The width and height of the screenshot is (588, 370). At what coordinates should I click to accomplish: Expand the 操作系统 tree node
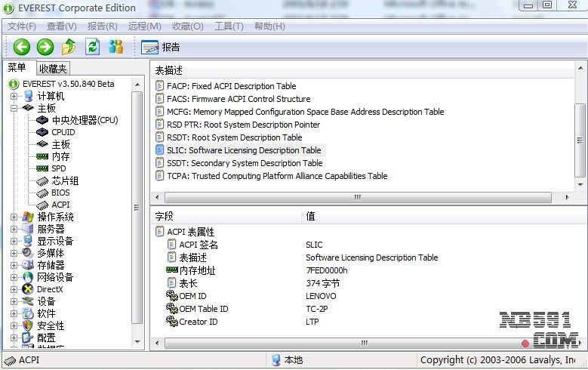tap(14, 217)
